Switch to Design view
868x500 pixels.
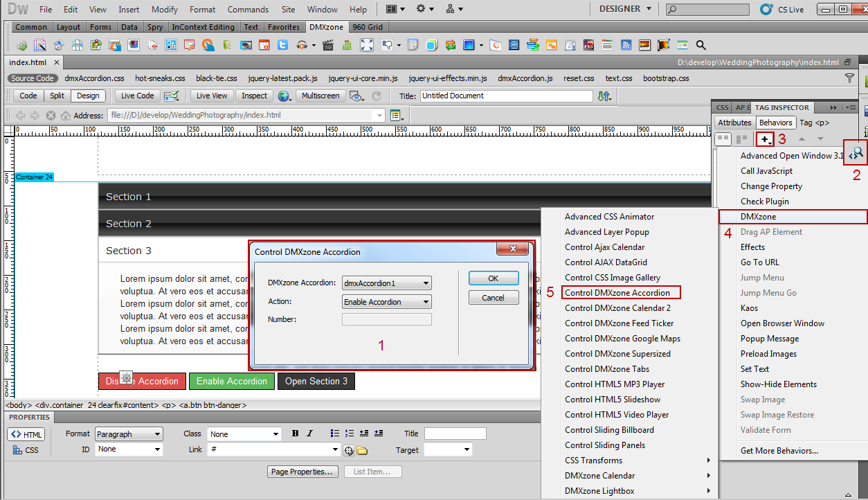point(88,96)
